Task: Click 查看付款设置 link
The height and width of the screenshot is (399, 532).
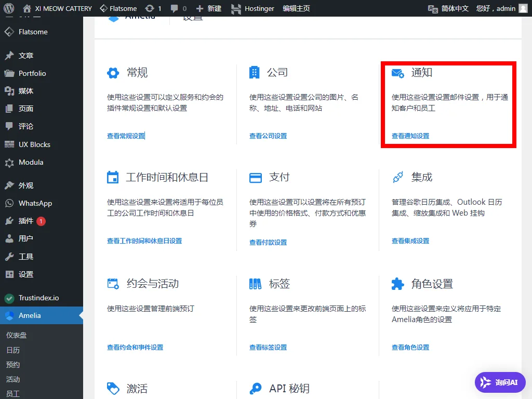Action: pyautogui.click(x=268, y=243)
